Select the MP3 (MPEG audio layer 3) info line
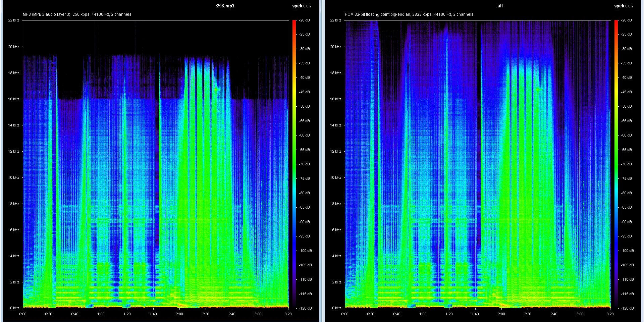Screen dimensions: 644x322 77,14
